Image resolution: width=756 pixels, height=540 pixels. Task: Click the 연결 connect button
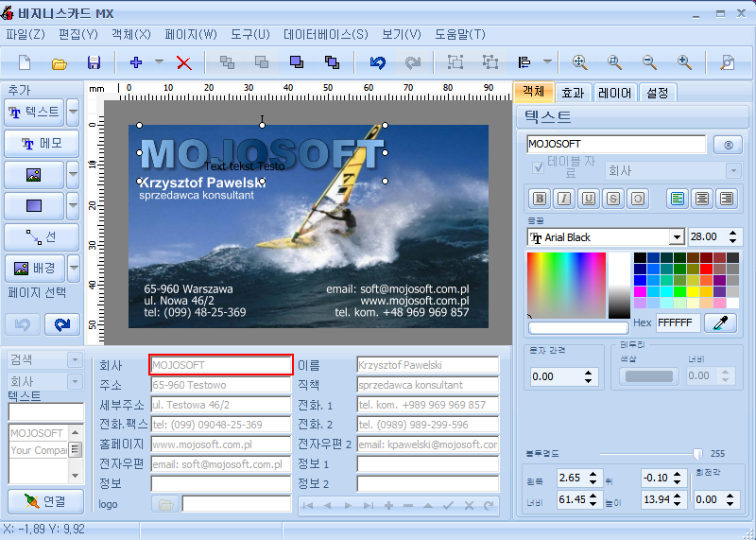click(x=45, y=502)
